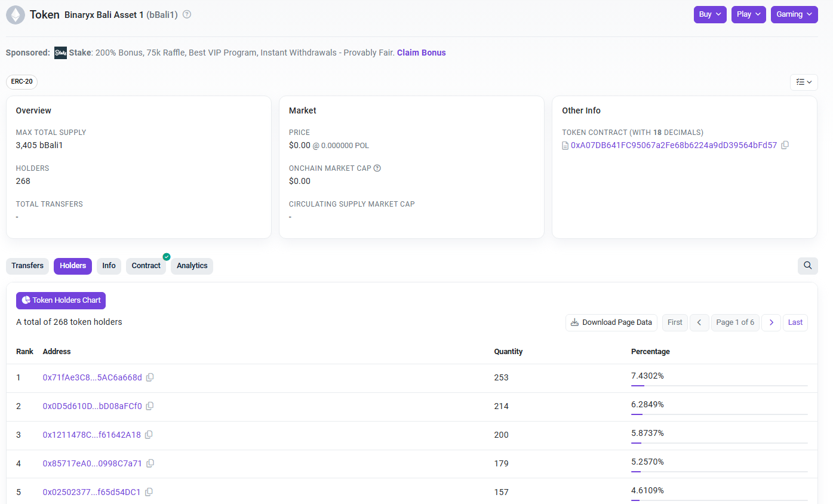Open the Buy dropdown menu
The image size is (833, 504).
coord(710,14)
